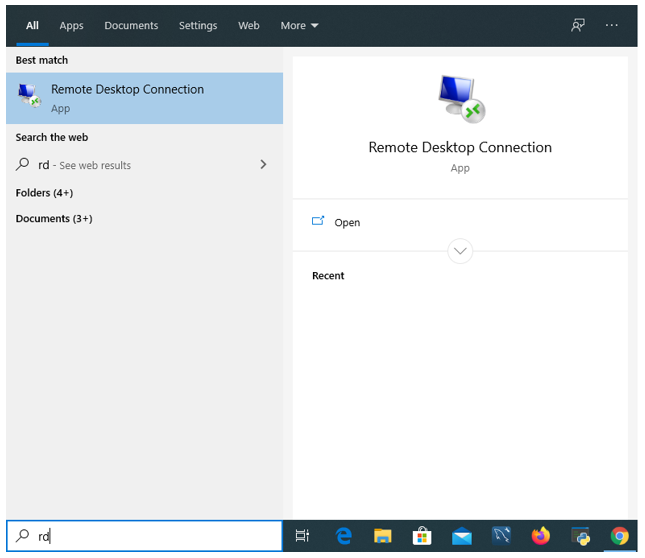Expand the Folders (4+) section
Viewport: 645px width, 558px height.
tap(44, 193)
